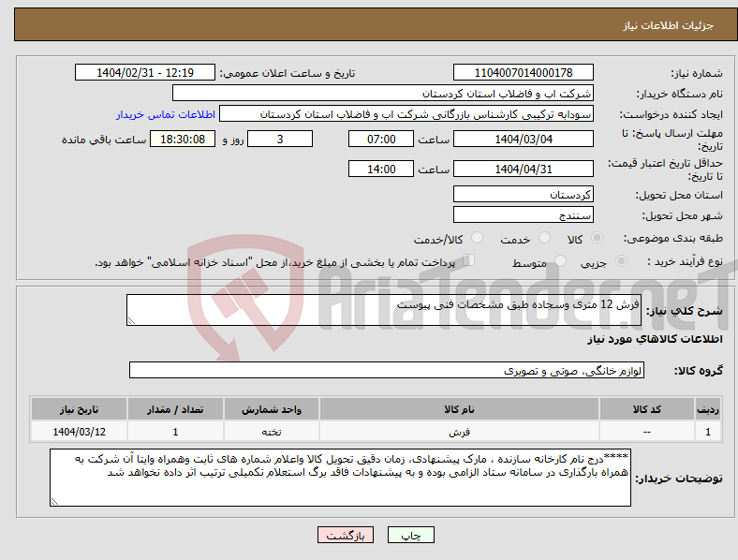Select the خدمت radio button

(544, 238)
